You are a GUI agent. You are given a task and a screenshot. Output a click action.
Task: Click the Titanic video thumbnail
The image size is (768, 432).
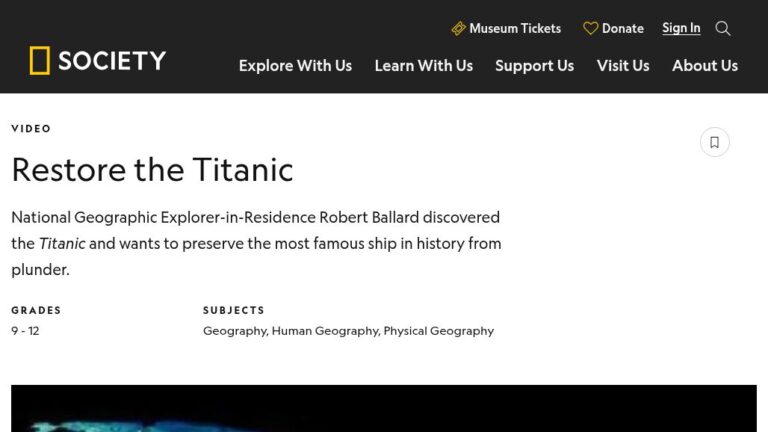tap(384, 408)
